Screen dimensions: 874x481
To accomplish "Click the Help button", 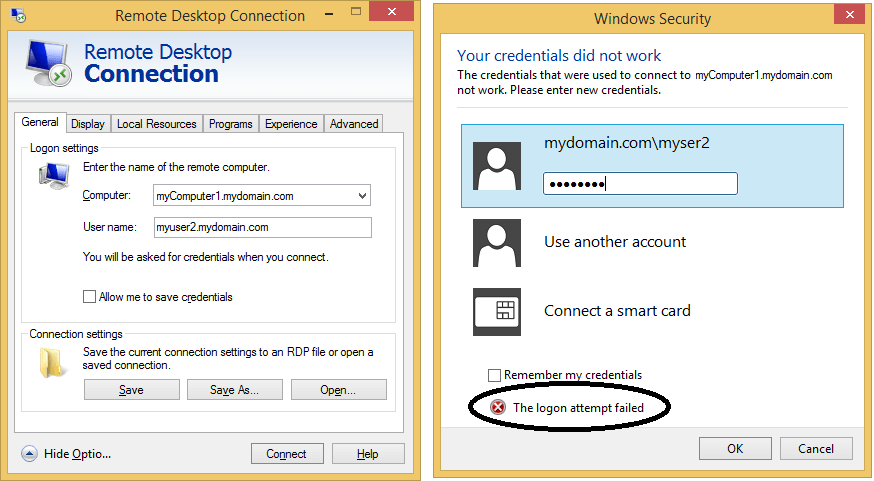I will click(368, 454).
